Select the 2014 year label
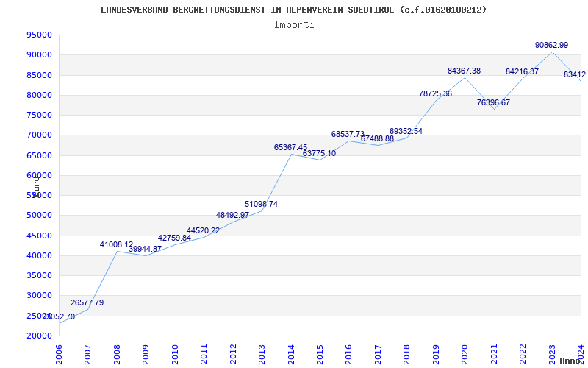 coord(291,355)
